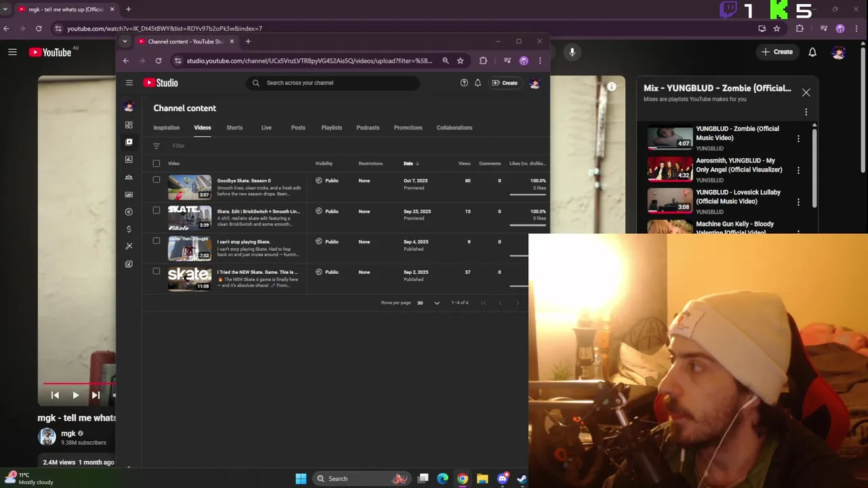Launch Microsoft Edge from the taskbar
868x488 pixels.
443,479
